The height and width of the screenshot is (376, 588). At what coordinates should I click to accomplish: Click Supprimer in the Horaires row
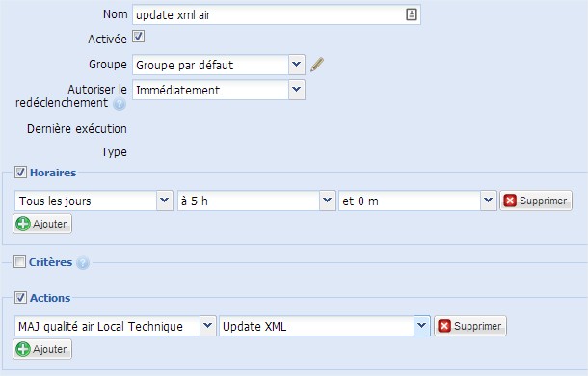coord(536,201)
